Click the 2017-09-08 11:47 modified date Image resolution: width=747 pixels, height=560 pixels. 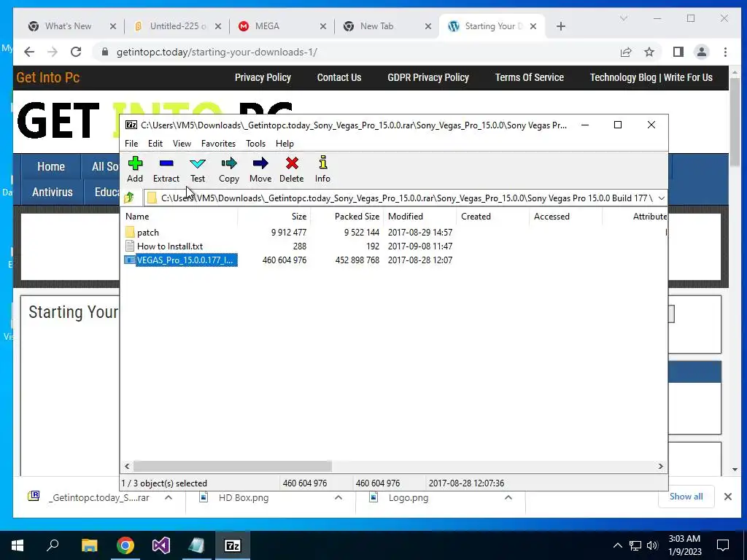pyautogui.click(x=420, y=246)
